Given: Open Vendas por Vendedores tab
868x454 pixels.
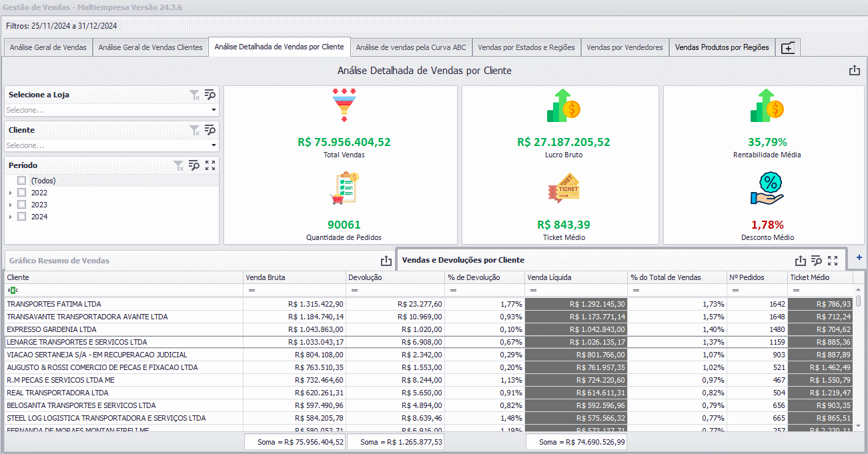Looking at the screenshot, I should pos(624,47).
